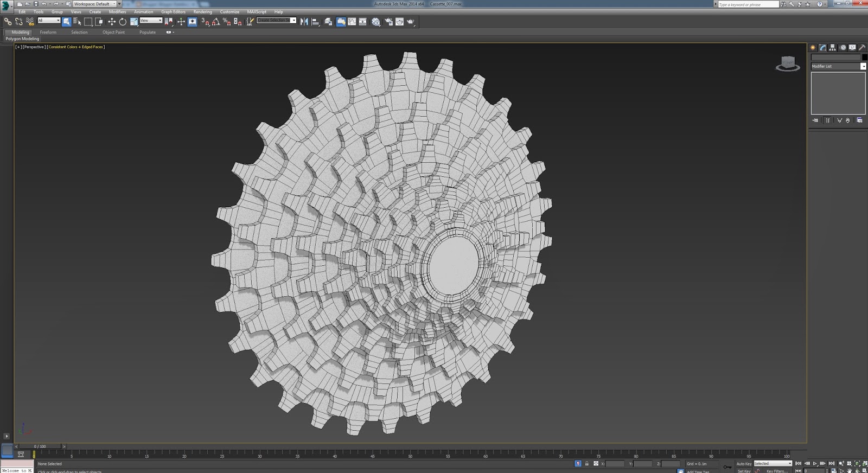Activate the Select and Rotate tool
The width and height of the screenshot is (868, 473).
(123, 22)
